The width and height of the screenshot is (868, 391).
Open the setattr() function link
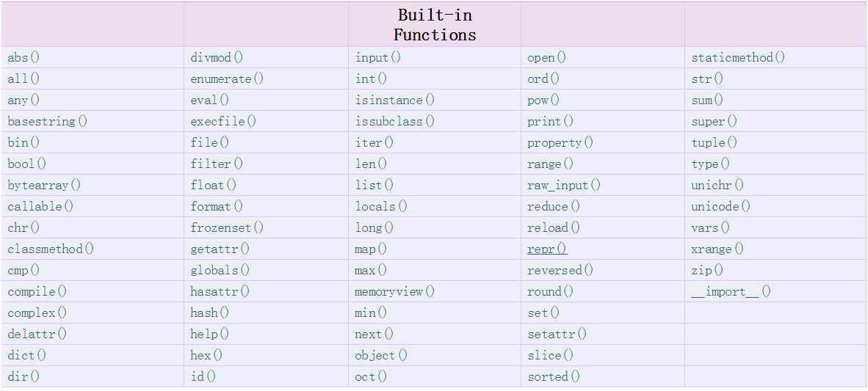pos(557,334)
